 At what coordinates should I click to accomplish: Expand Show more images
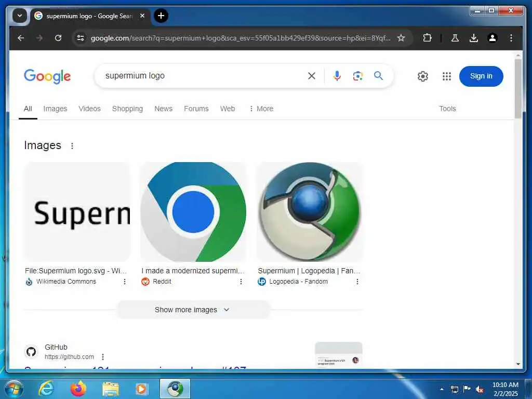tap(193, 310)
